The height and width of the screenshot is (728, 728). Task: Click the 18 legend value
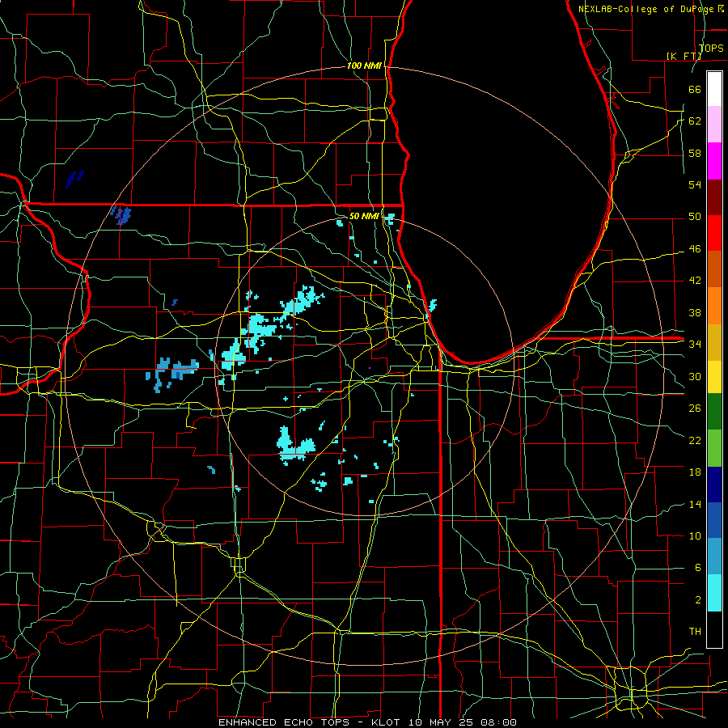(695, 472)
